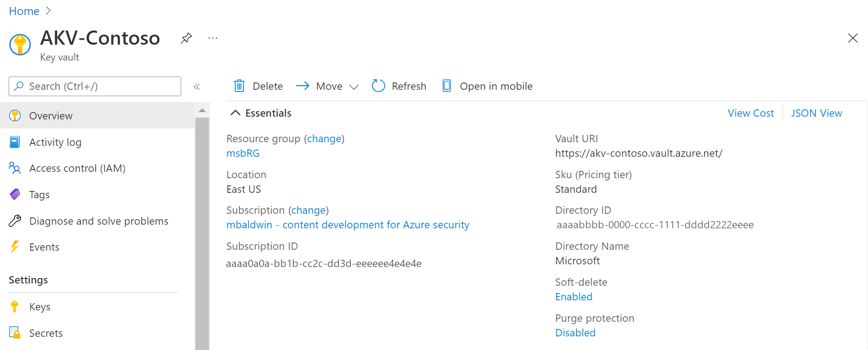Image resolution: width=868 pixels, height=350 pixels.
Task: Click the Open in mobile phone icon
Action: click(447, 86)
